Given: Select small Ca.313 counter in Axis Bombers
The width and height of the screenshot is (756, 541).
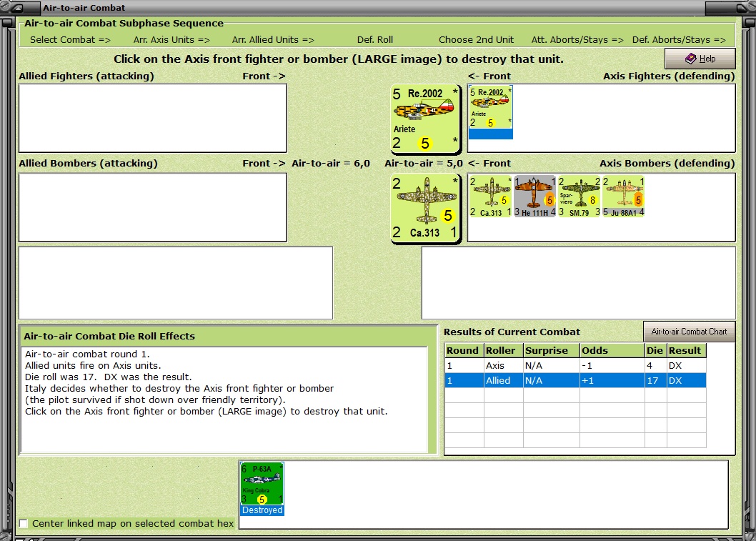Looking at the screenshot, I should pos(490,197).
